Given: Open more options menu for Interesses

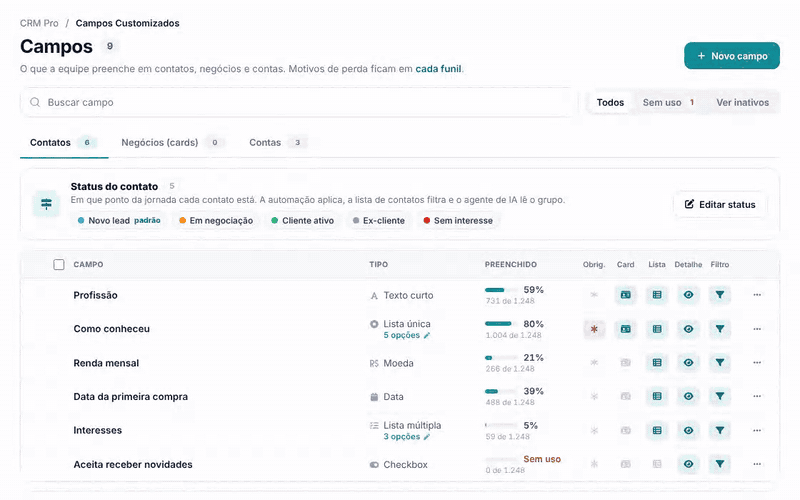Looking at the screenshot, I should (757, 431).
